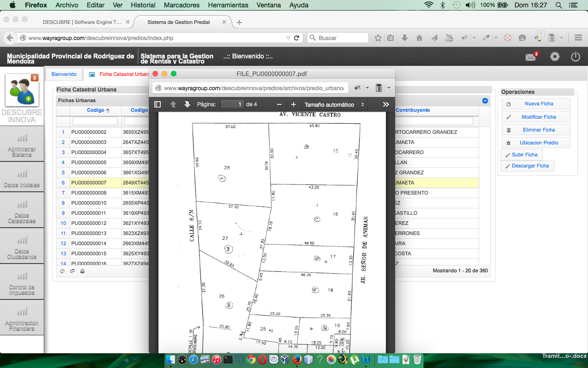The height and width of the screenshot is (368, 588).
Task: Click Eliminar Ficha button
Action: coord(536,130)
